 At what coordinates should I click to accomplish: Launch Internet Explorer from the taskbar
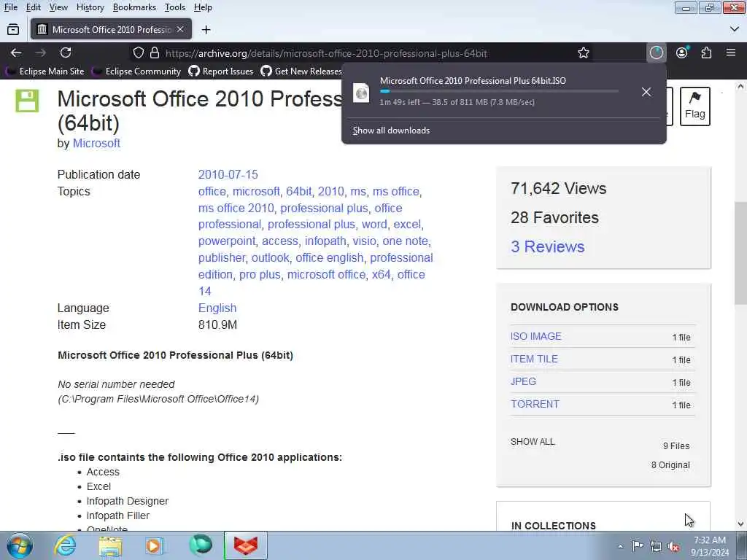click(65, 545)
